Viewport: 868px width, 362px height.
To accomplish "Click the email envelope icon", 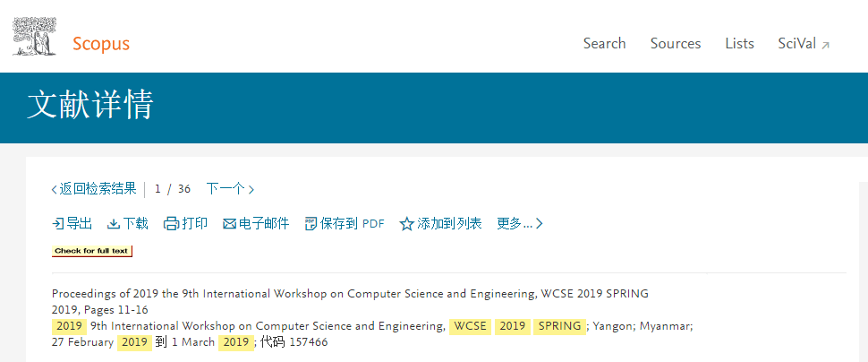I will pyautogui.click(x=229, y=224).
